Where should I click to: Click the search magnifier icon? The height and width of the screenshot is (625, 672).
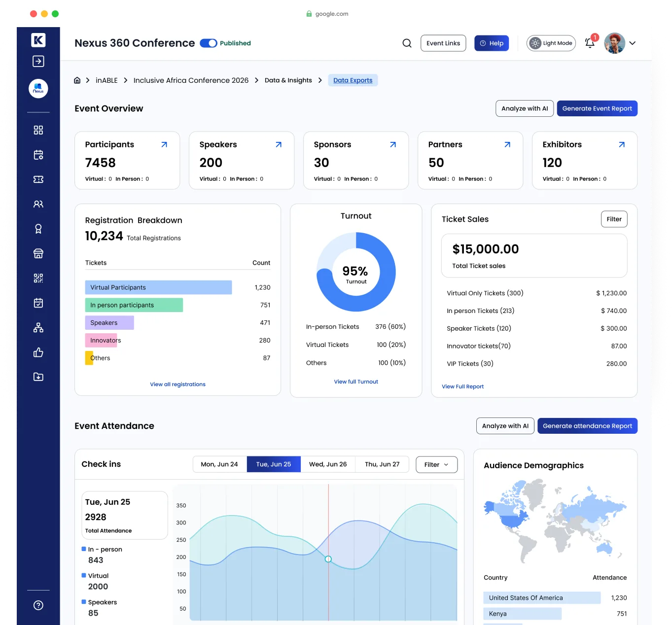[x=407, y=43]
